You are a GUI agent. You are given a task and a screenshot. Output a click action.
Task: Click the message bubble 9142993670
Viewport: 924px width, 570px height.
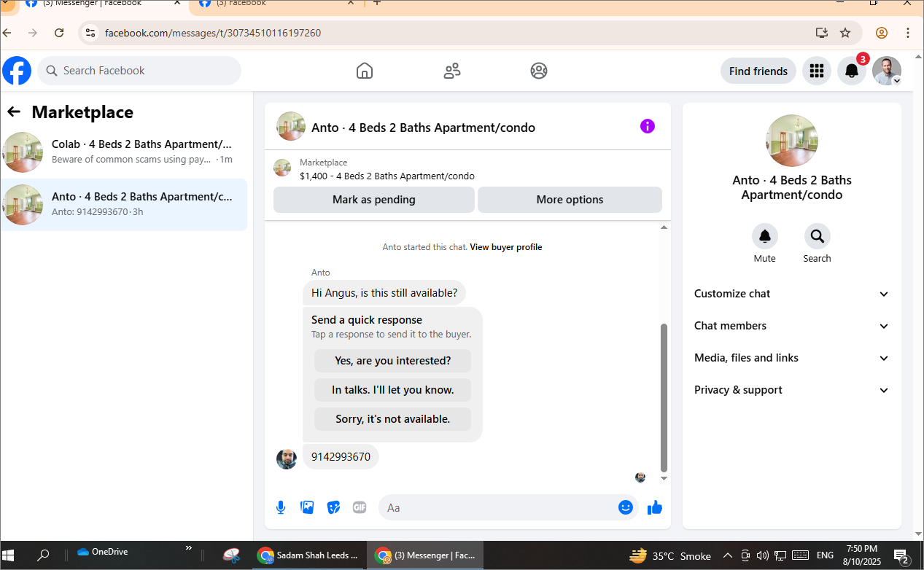click(x=341, y=457)
